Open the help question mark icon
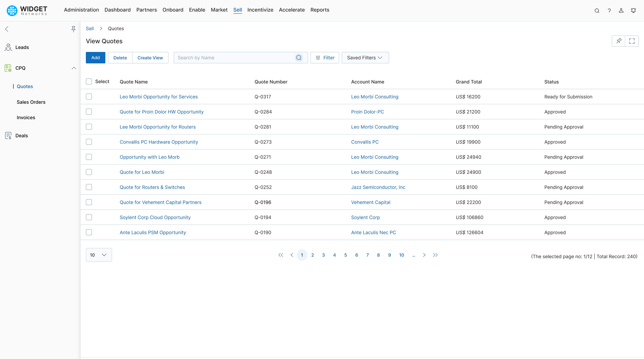 pos(609,11)
